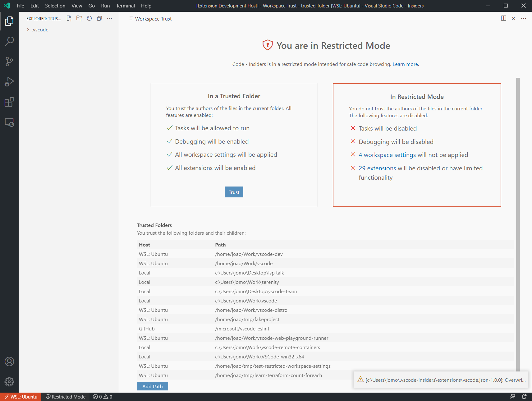Open the Source Control view
Image resolution: width=532 pixels, height=401 pixels.
(x=9, y=61)
